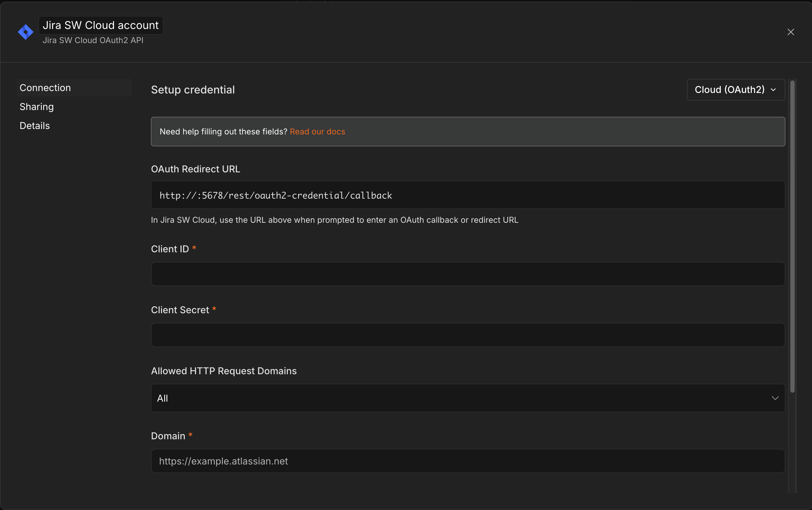Switch to the Sharing tab
This screenshot has height=510, width=812.
[x=37, y=106]
